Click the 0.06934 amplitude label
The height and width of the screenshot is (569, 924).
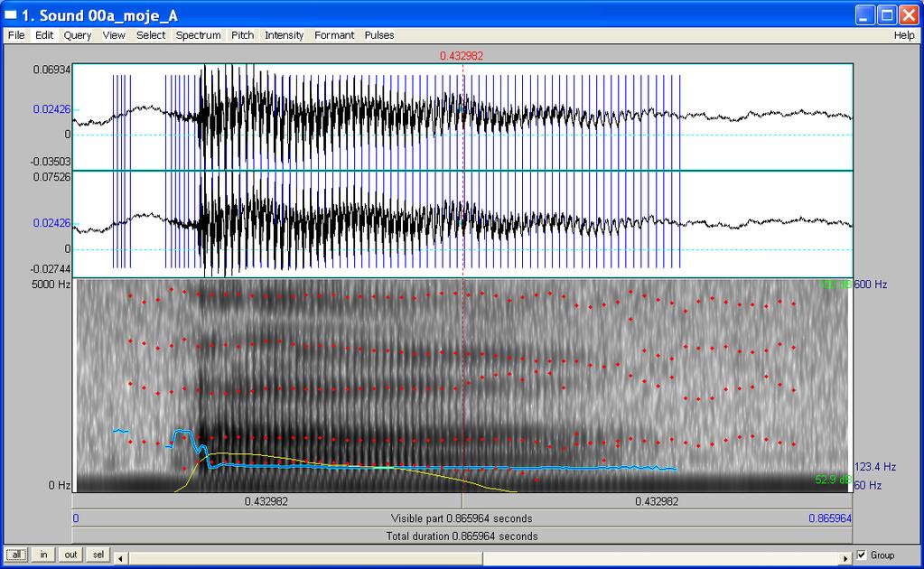pos(51,70)
